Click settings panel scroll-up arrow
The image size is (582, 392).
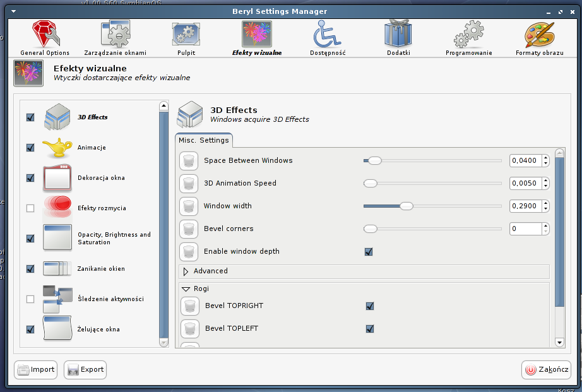560,153
